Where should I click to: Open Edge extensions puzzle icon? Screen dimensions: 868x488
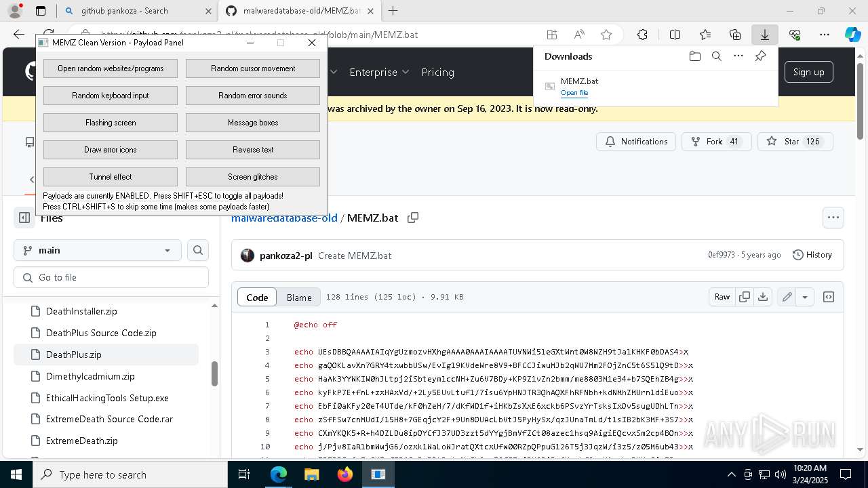[x=642, y=35]
